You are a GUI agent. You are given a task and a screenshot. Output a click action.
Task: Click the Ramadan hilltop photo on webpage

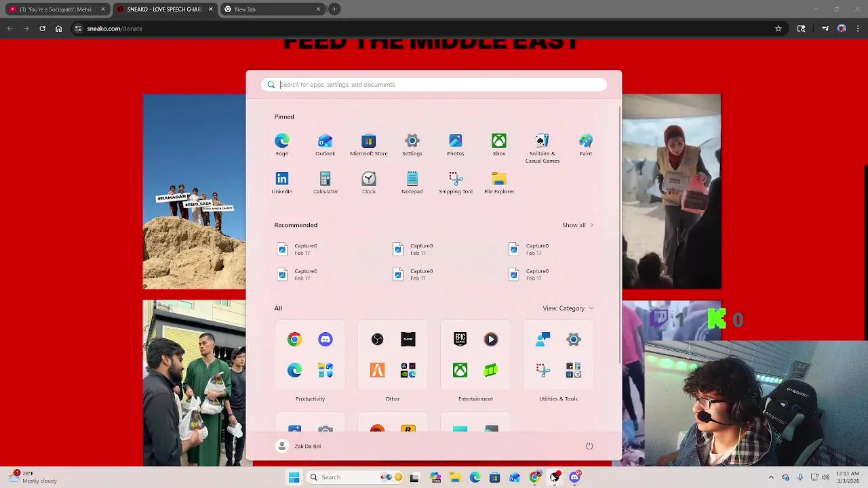click(x=194, y=192)
